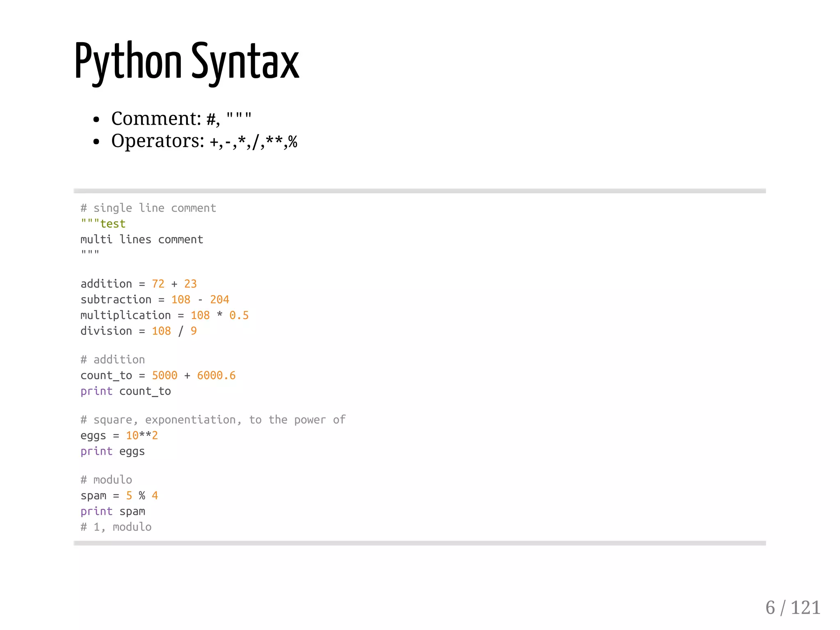Click the print spam statement

coord(112,511)
